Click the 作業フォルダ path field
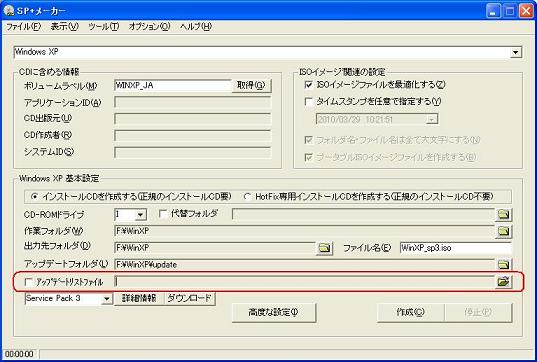537x362 pixels. [x=304, y=231]
